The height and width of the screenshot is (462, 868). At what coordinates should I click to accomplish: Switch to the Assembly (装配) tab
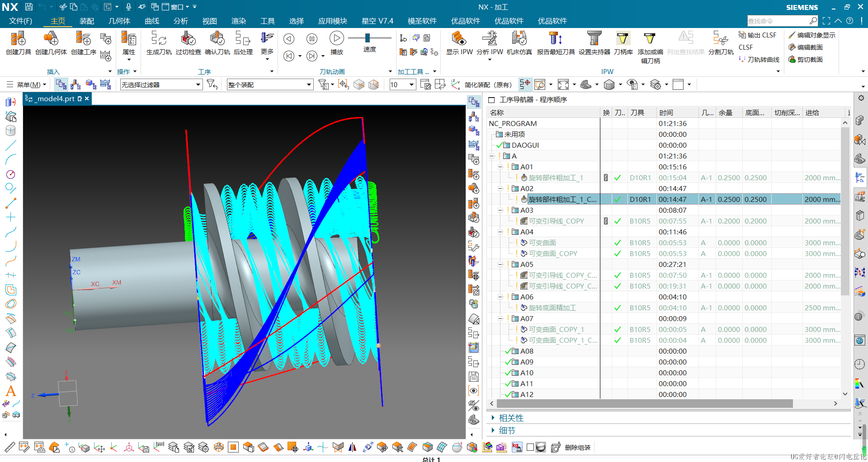pyautogui.click(x=87, y=21)
